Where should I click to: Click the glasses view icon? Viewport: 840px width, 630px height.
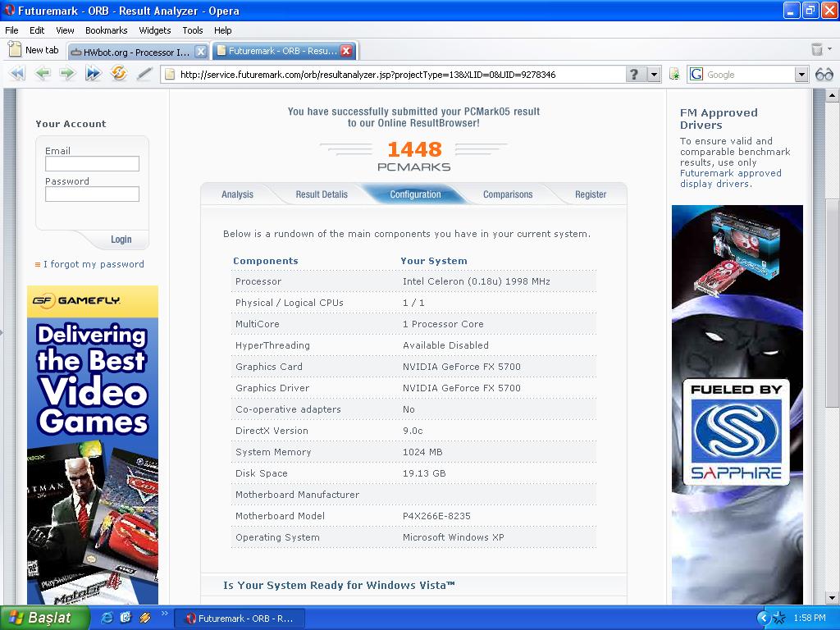(x=824, y=75)
